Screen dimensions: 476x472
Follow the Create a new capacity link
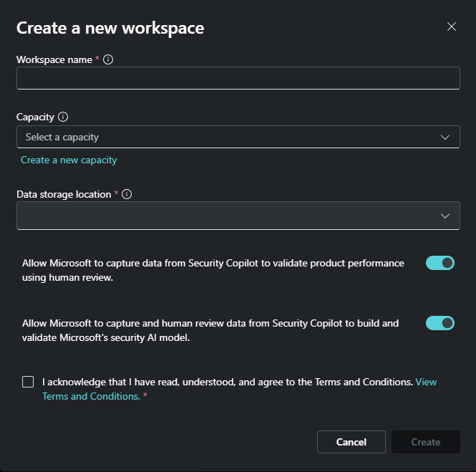(69, 160)
